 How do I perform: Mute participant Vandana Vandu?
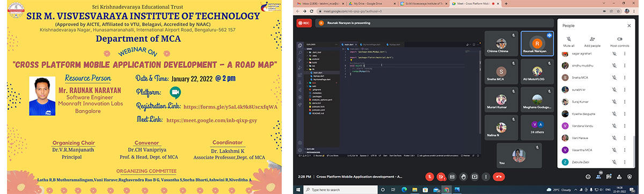614,125
